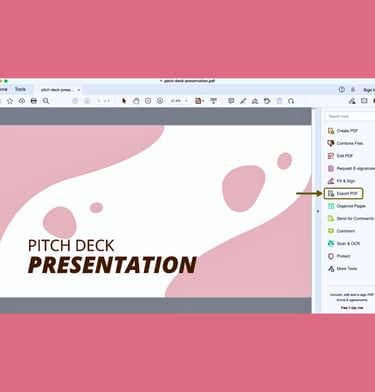This screenshot has height=392, width=375.
Task: Go to previous page with up arrow
Action: click(75, 101)
